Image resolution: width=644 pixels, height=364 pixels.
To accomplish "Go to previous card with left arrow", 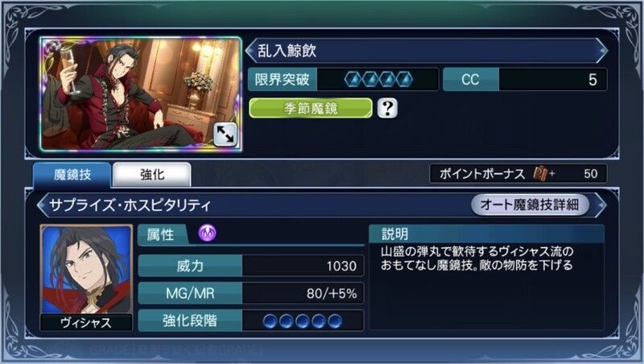I will pos(250,51).
